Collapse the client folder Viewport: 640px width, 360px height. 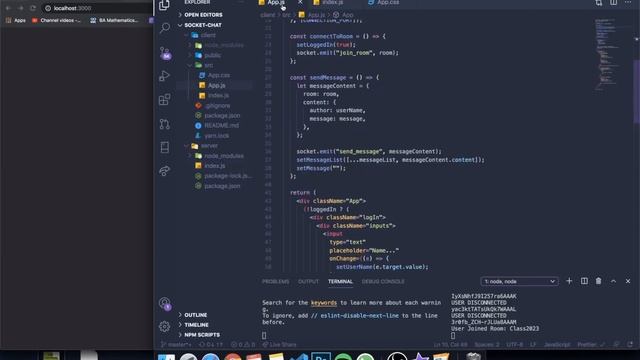(208, 35)
